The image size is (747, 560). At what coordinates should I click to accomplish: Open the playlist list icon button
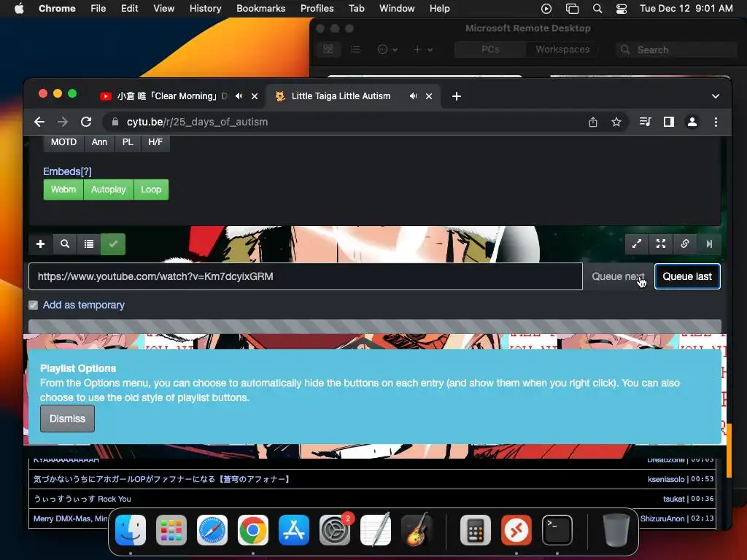89,244
